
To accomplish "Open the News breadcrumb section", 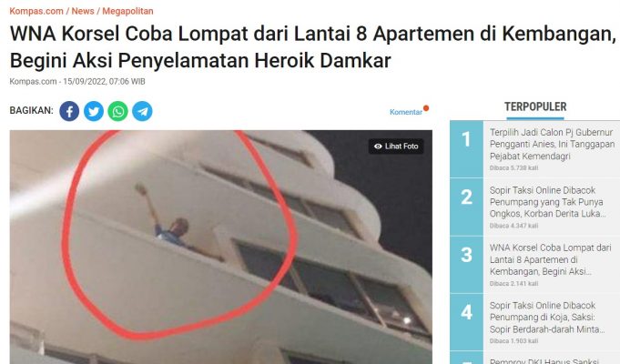I will (83, 11).
